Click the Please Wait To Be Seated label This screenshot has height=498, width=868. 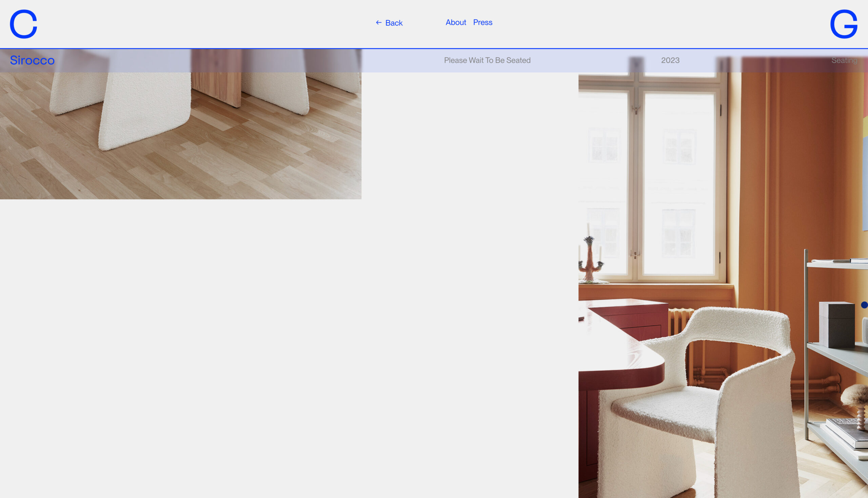(487, 60)
